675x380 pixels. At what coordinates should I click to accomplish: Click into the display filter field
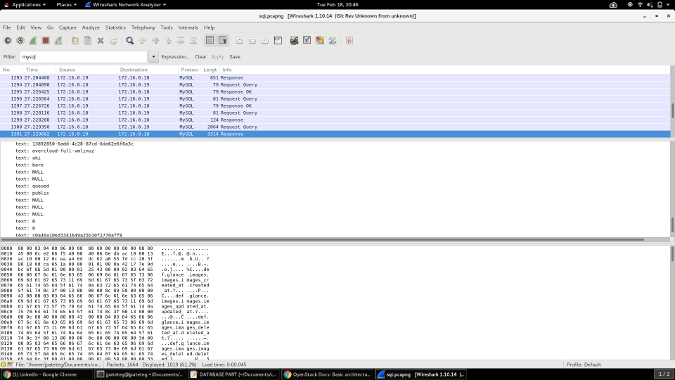click(x=84, y=57)
